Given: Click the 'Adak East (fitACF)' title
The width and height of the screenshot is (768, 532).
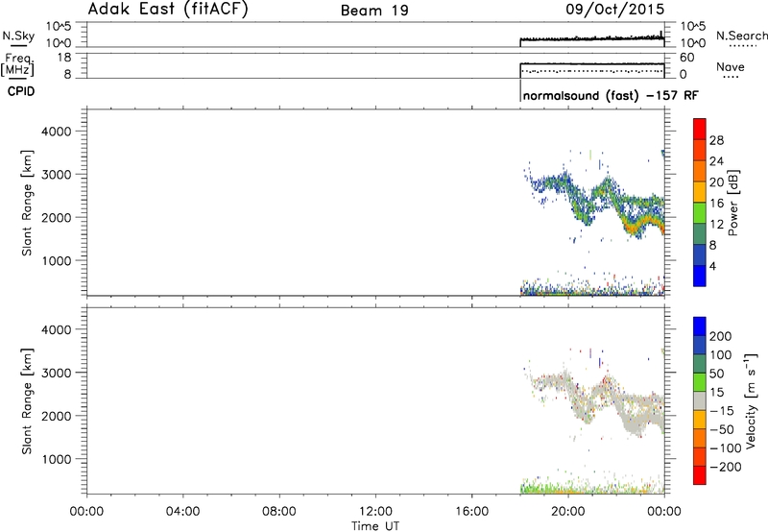Looking at the screenshot, I should click(x=168, y=10).
